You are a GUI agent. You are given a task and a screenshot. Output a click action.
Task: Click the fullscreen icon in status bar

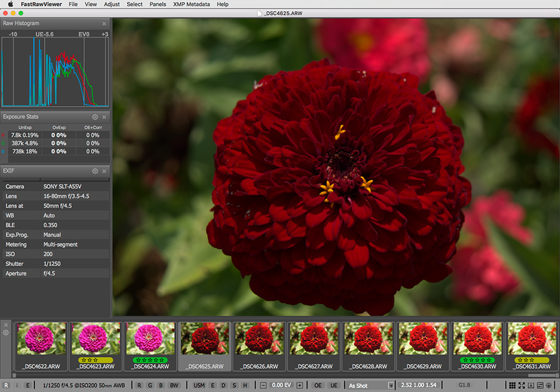pos(522,386)
